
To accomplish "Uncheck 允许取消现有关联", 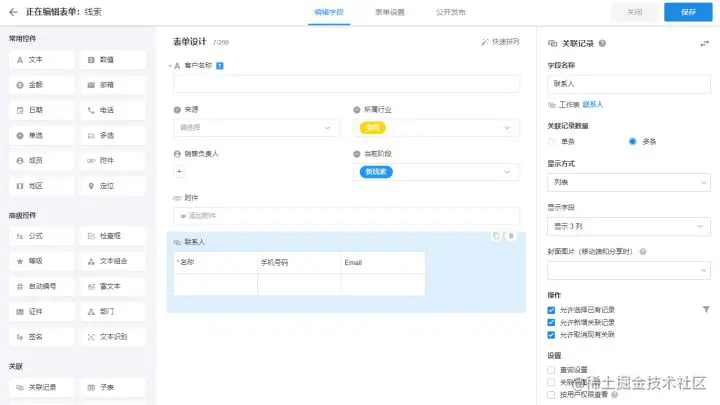I will 551,335.
